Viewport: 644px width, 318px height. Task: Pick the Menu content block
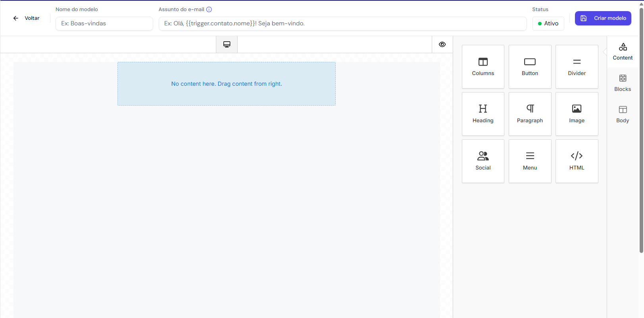click(x=530, y=161)
